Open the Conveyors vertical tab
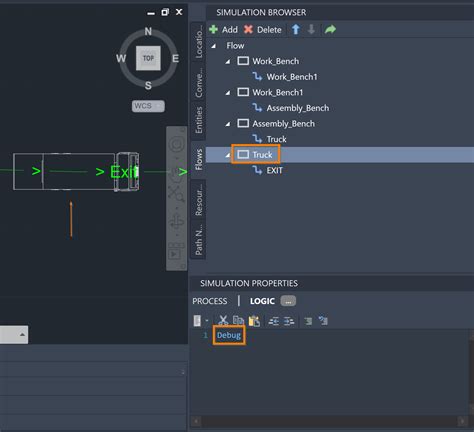 point(199,81)
